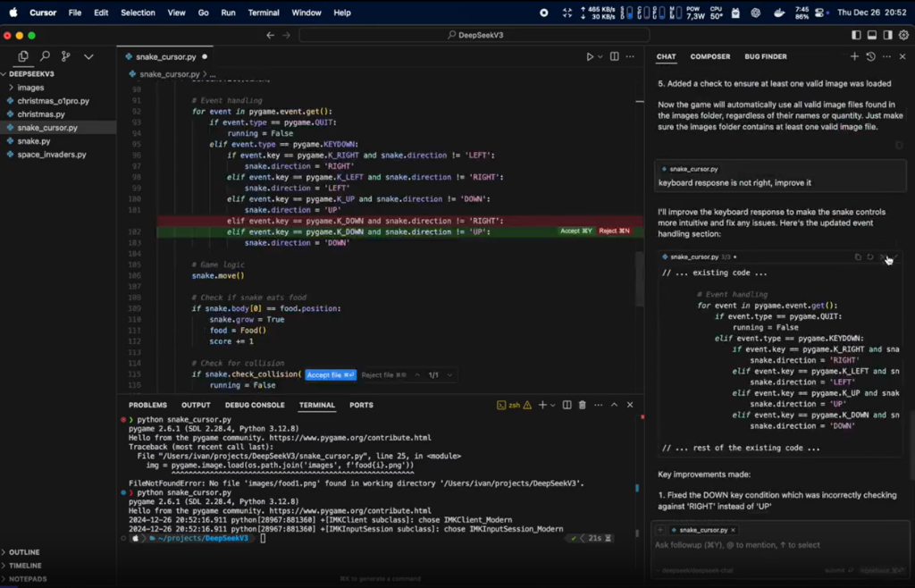This screenshot has height=588, width=915.
Task: Expand the images folder
Action: tap(30, 88)
